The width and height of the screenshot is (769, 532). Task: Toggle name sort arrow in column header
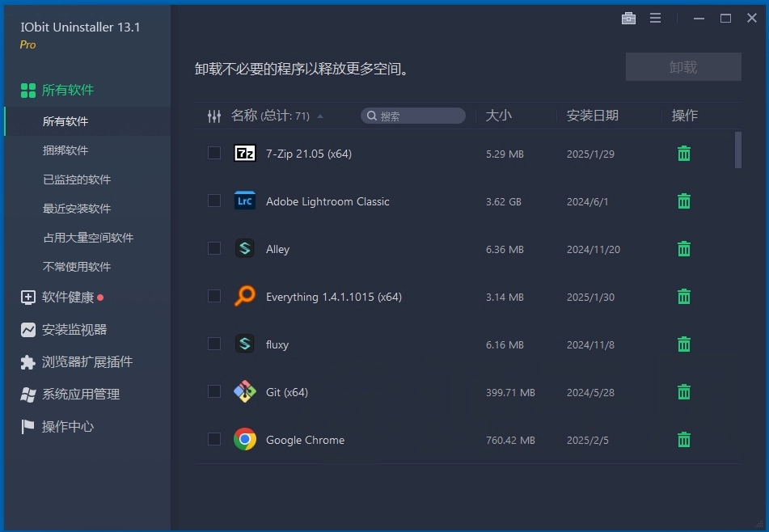coord(320,116)
